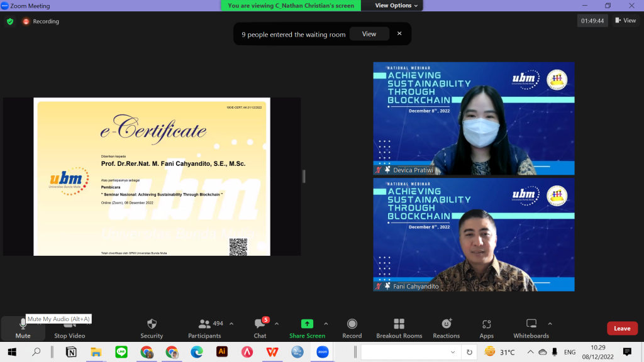Viewport: 644px width, 362px height.
Task: Click the taskbar refresh icon
Action: (469, 352)
